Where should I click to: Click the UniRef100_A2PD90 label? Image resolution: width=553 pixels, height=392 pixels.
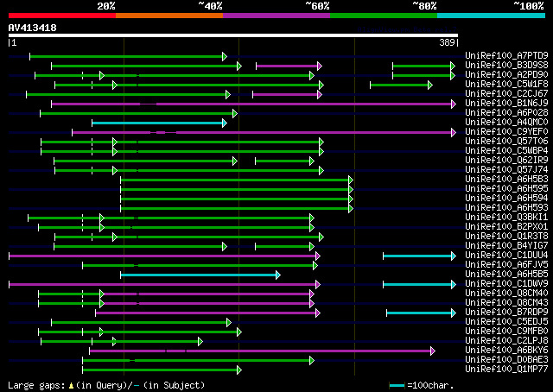[x=506, y=74]
